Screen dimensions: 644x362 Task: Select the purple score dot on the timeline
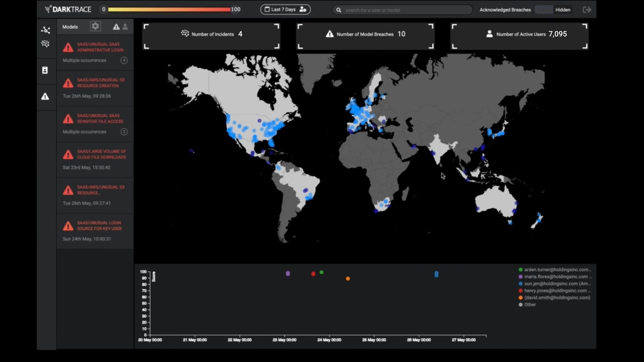pyautogui.click(x=288, y=274)
